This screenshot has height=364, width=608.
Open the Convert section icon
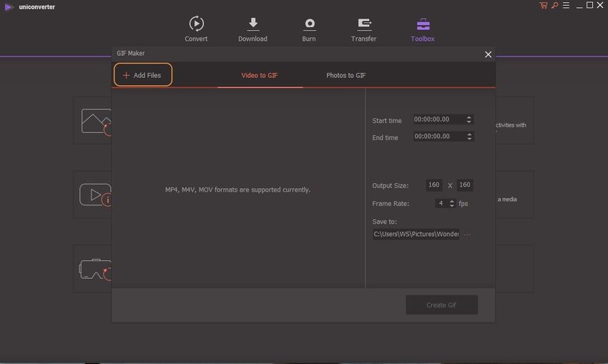(x=196, y=24)
